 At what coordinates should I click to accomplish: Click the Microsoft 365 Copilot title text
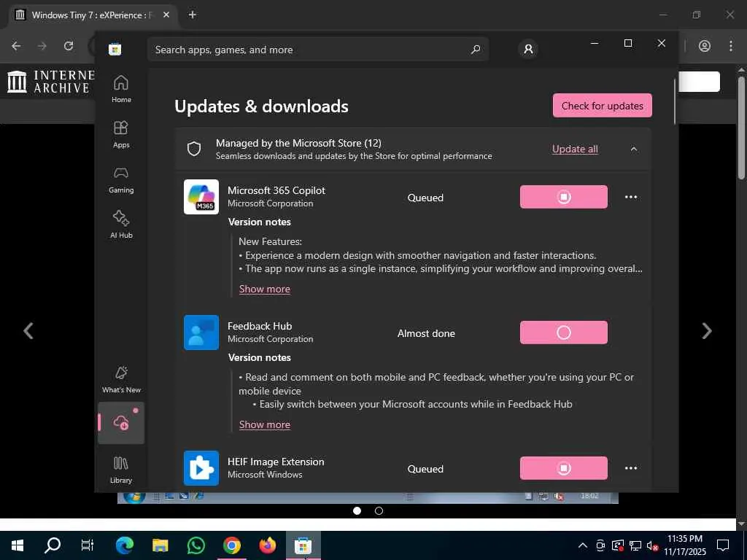[276, 190]
